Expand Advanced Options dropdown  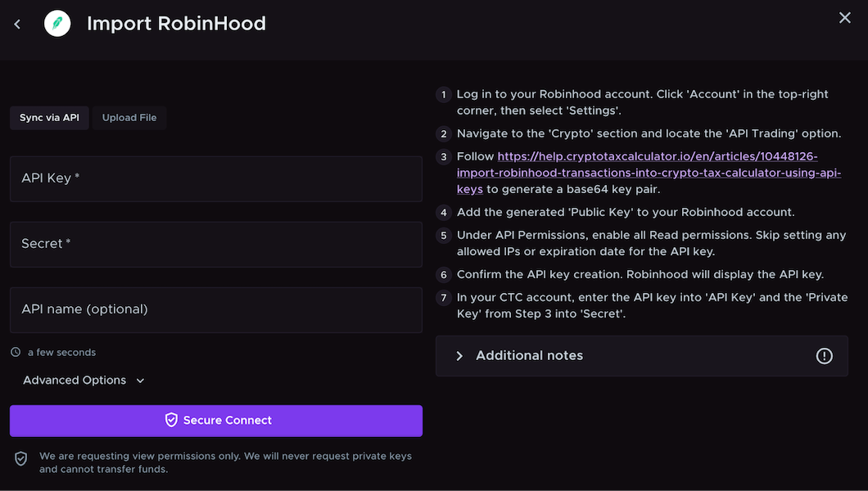click(x=84, y=381)
